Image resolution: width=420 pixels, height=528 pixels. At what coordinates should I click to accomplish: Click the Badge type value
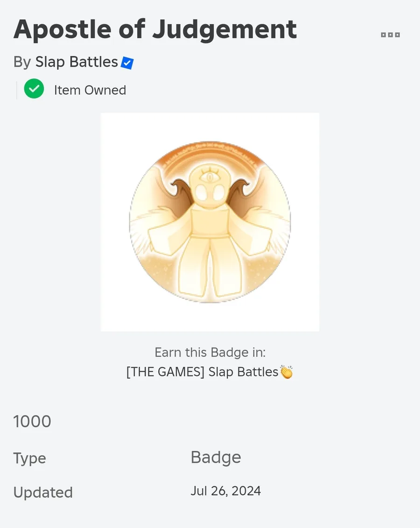pos(216,458)
